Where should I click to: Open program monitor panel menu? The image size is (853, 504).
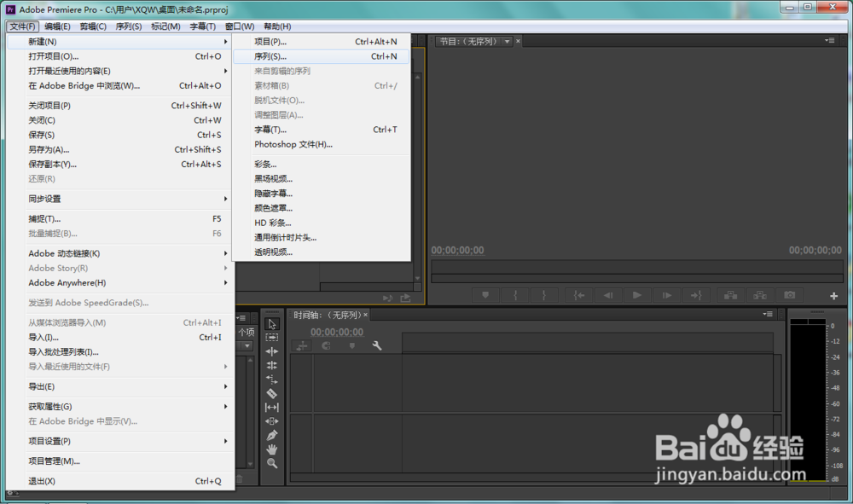pos(830,40)
